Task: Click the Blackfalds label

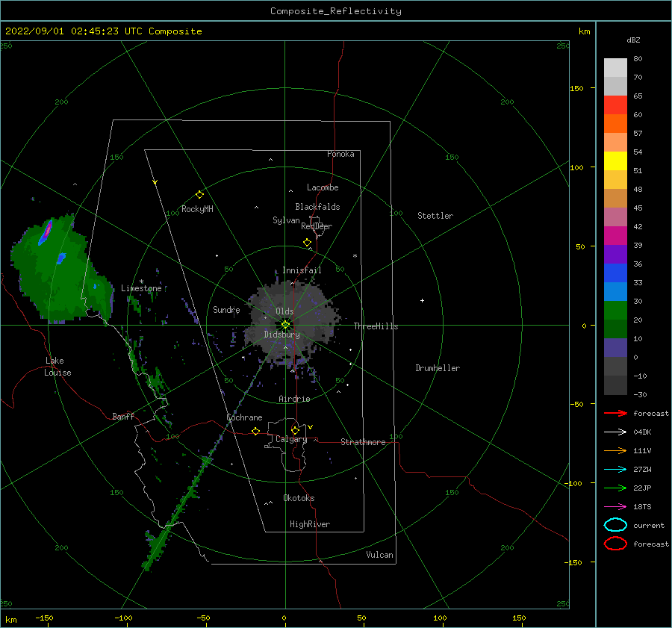Action: [317, 207]
